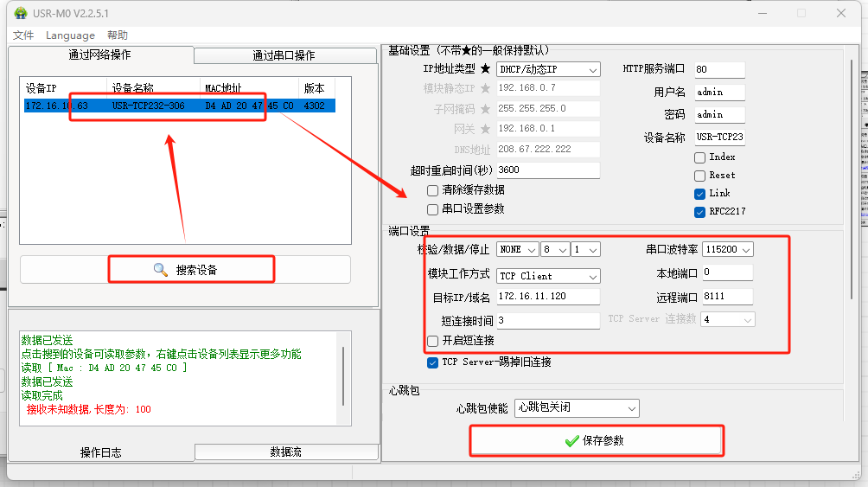Click the 用户名 field showing admin
Viewport: 868px width, 487px height.
[719, 93]
